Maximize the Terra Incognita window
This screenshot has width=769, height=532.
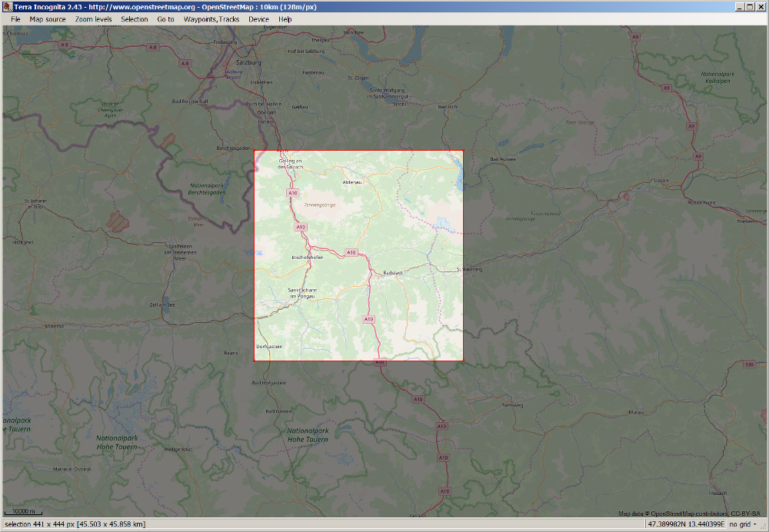[750, 6]
